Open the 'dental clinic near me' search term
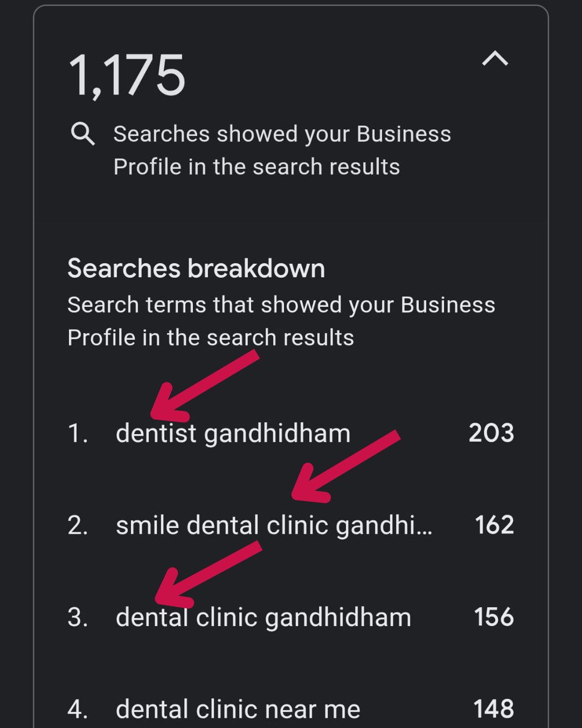Screen dimensions: 582x728 coord(238,709)
